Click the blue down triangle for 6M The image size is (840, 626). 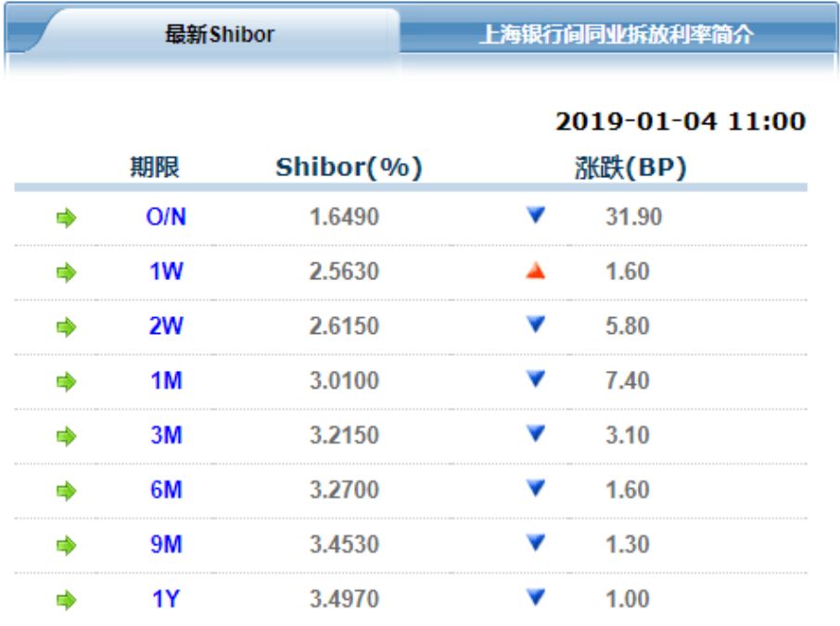point(536,488)
